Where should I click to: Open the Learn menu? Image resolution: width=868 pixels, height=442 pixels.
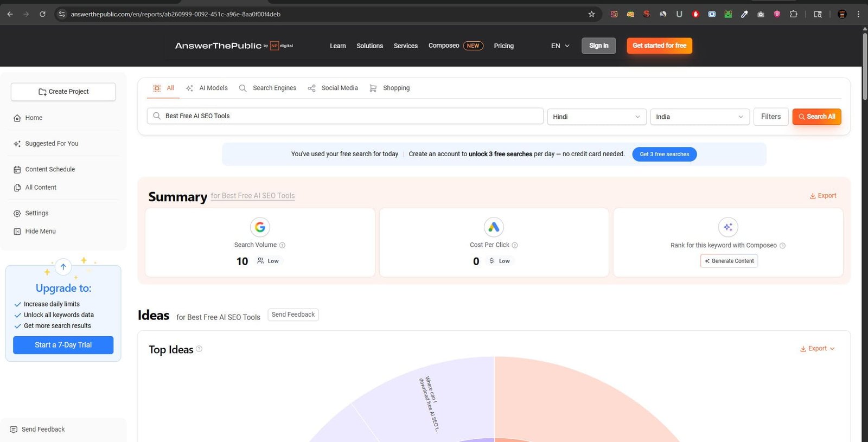tap(338, 46)
